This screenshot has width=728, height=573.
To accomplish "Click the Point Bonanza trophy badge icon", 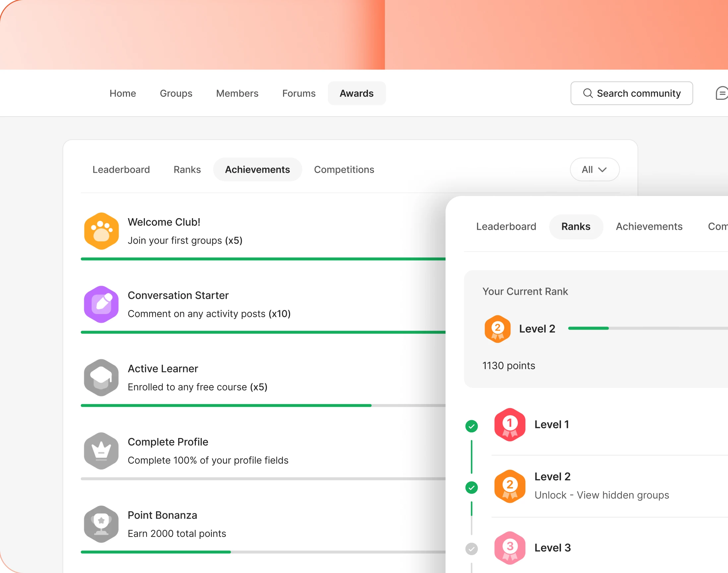I will (x=101, y=524).
